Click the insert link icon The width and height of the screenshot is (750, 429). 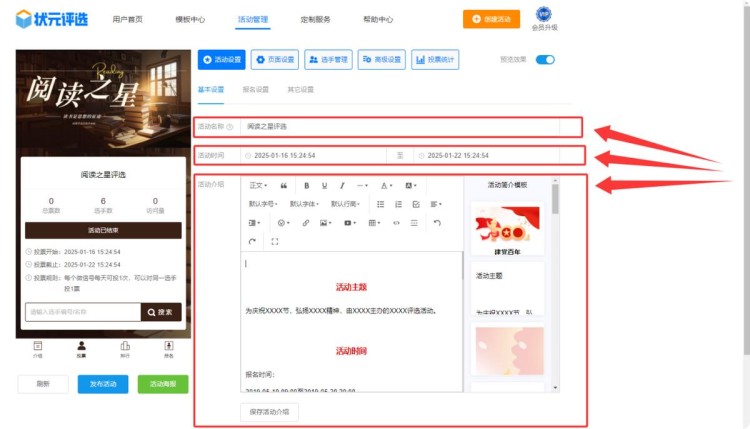[306, 222]
